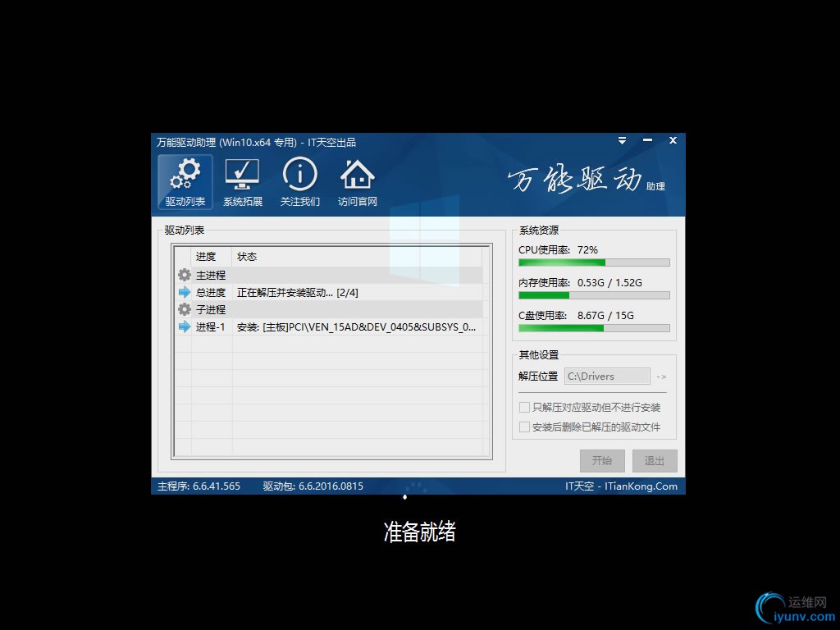Click the C:\Drivers extraction path field
Screen dimensions: 840x630
coord(607,376)
